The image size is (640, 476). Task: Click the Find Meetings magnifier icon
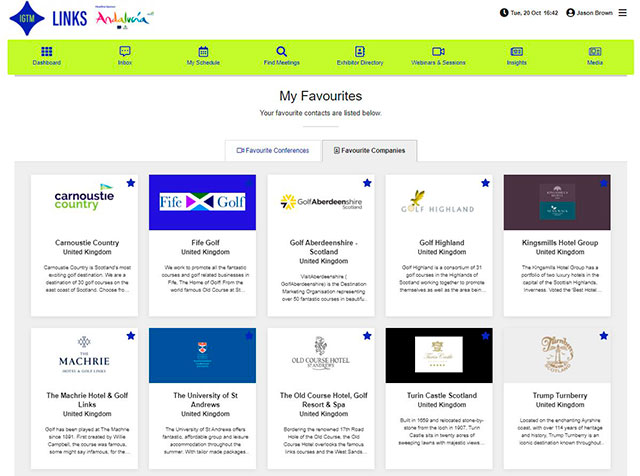click(282, 51)
